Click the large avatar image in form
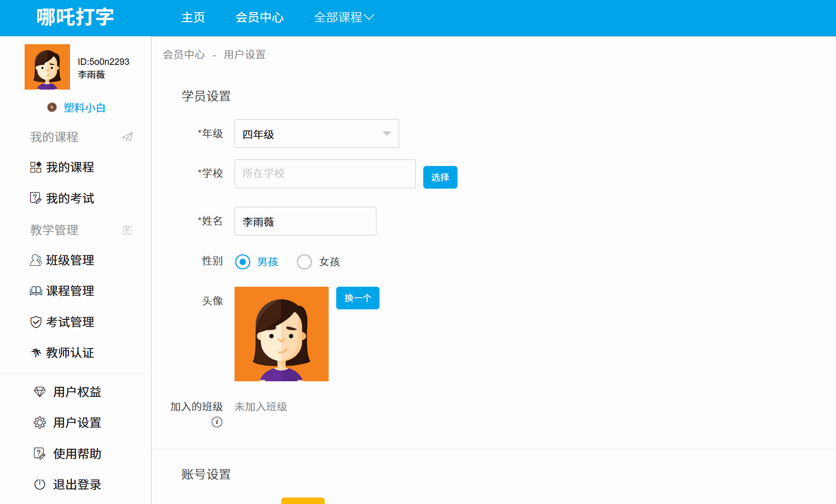The height and width of the screenshot is (504, 836). click(281, 334)
